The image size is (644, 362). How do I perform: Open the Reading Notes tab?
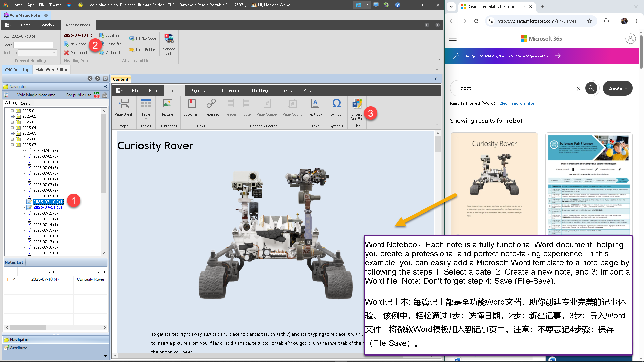[x=78, y=25]
